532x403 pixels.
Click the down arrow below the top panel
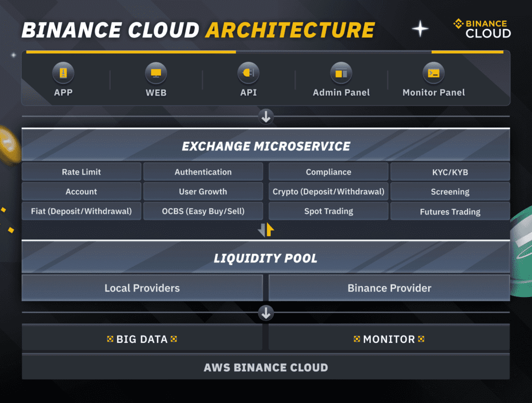click(x=266, y=116)
